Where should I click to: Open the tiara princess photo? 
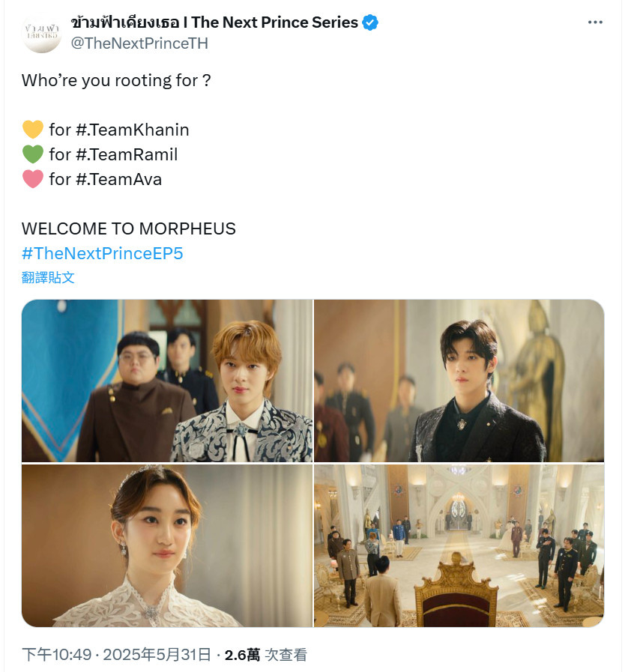point(167,545)
